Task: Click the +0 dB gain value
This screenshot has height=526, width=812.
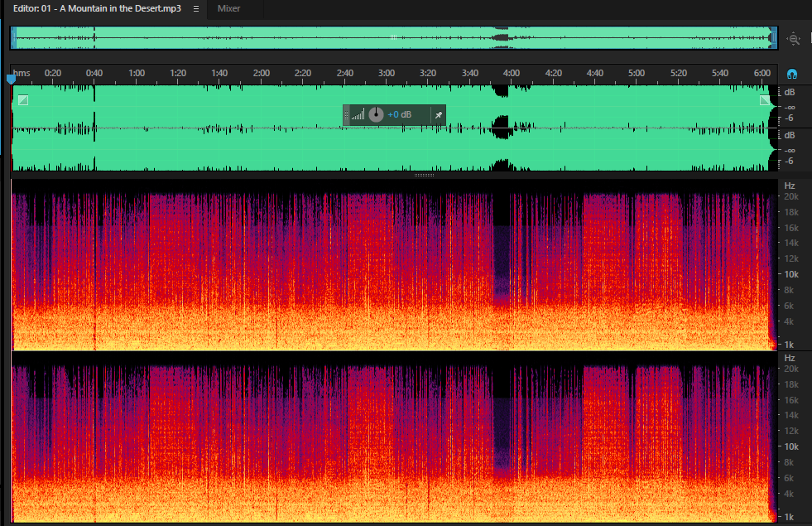Action: click(399, 114)
